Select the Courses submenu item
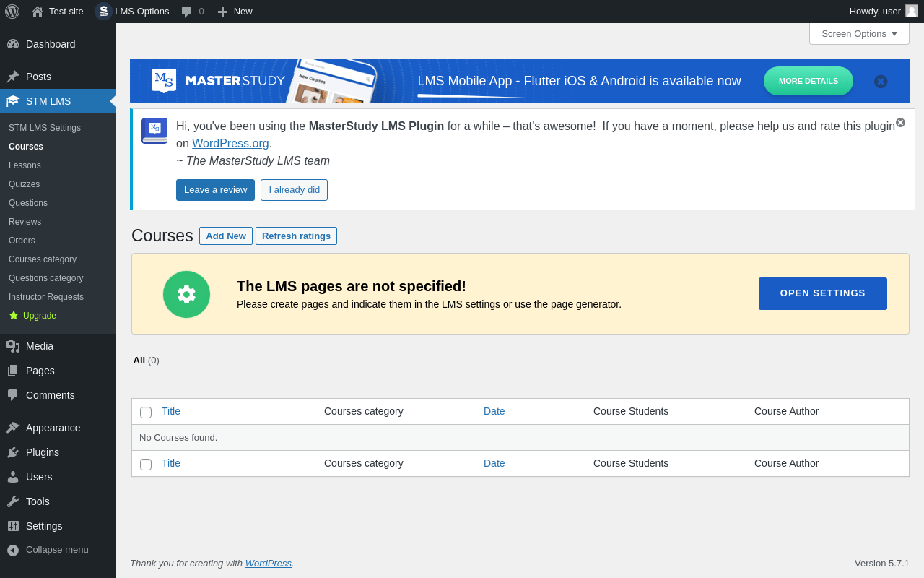This screenshot has width=924, height=578. [x=26, y=147]
